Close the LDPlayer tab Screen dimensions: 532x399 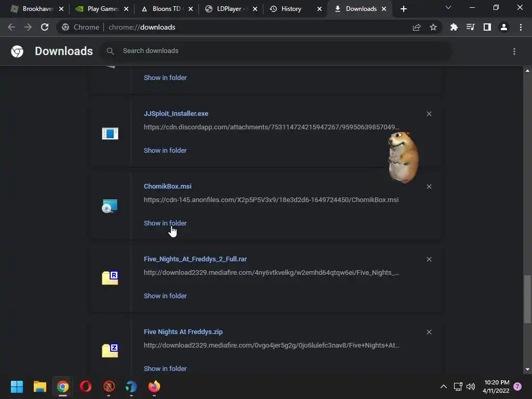(x=255, y=9)
